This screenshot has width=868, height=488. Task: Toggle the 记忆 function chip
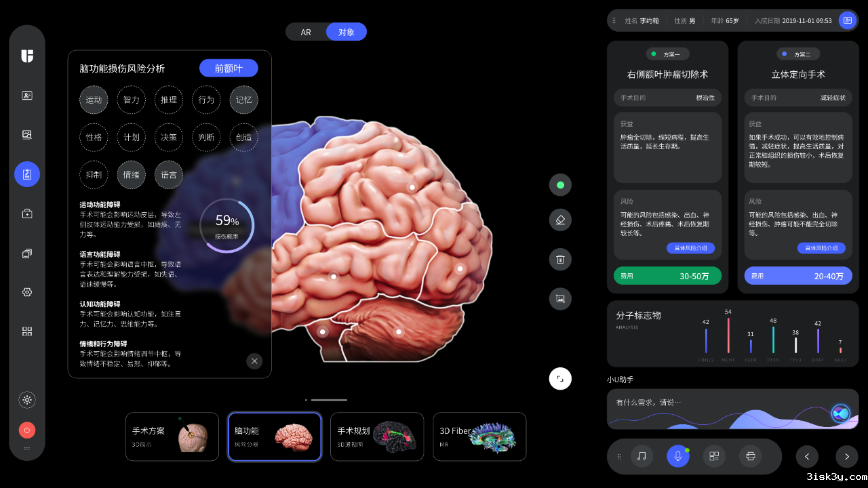(243, 100)
